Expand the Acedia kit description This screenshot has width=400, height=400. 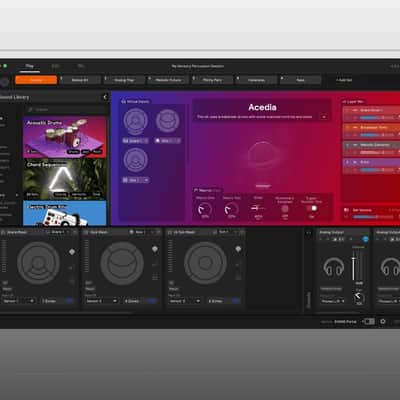pyautogui.click(x=323, y=117)
